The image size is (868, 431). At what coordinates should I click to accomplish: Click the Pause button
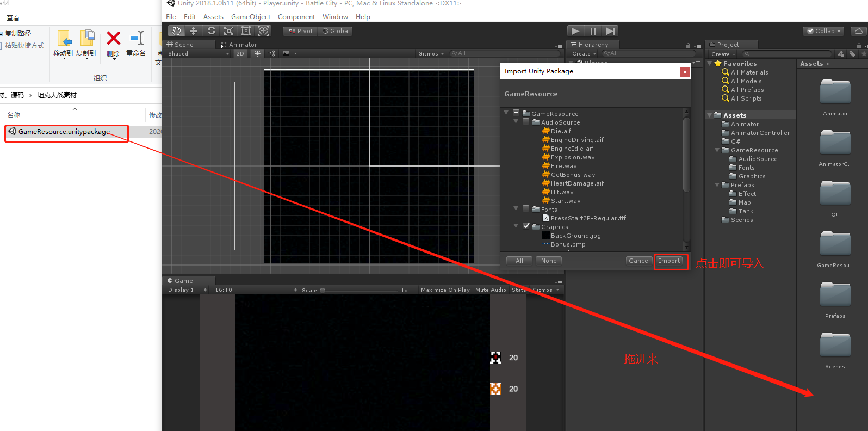click(593, 31)
